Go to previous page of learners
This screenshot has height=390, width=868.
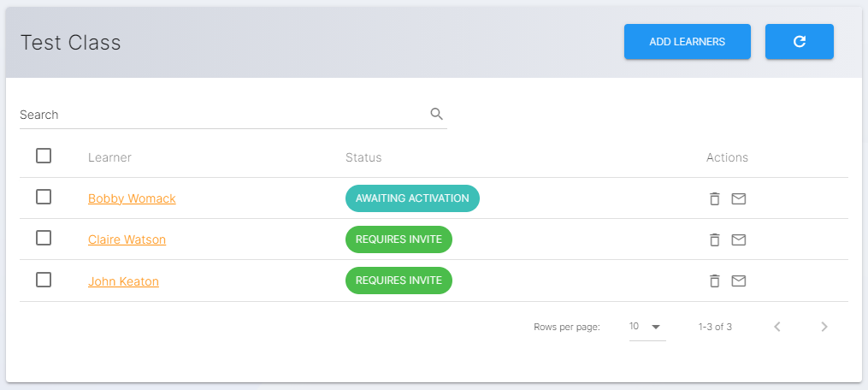coord(776,327)
